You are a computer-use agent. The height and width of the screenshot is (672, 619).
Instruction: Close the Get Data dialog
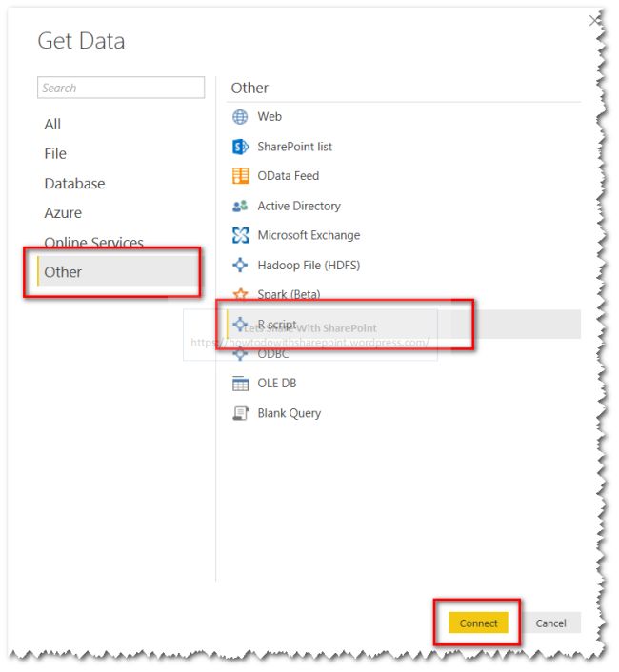[593, 20]
